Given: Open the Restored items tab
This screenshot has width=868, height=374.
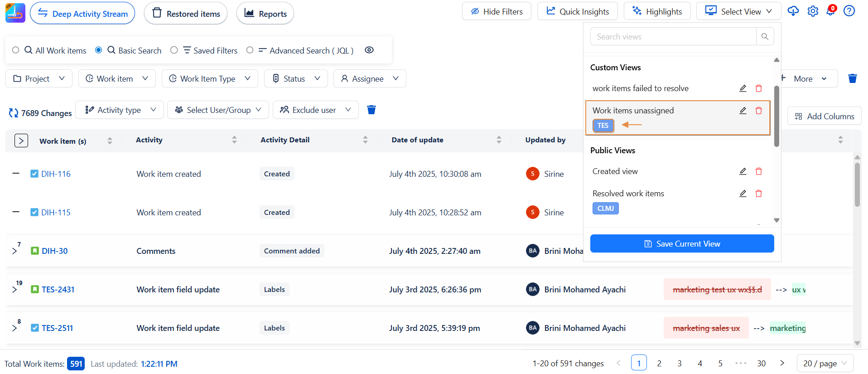Looking at the screenshot, I should pos(186,14).
